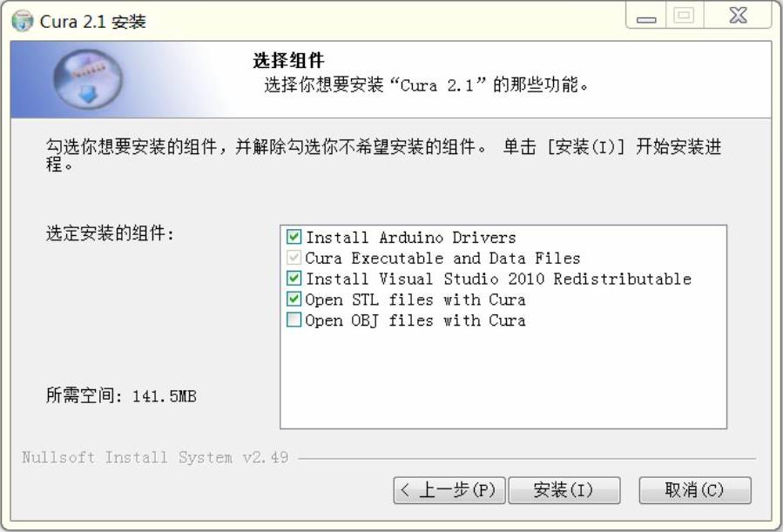The image size is (783, 532).
Task: Enable Open OBJ files with Cura
Action: click(x=294, y=320)
